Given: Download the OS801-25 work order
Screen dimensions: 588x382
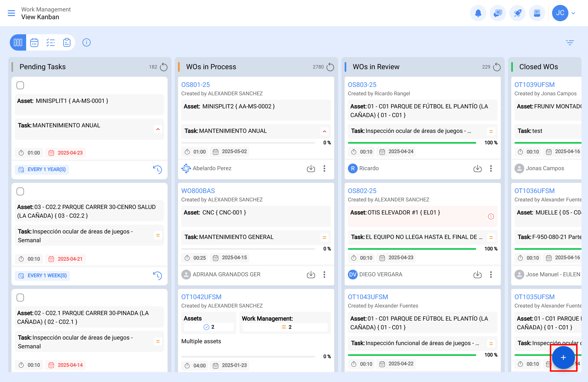Looking at the screenshot, I should (311, 168).
